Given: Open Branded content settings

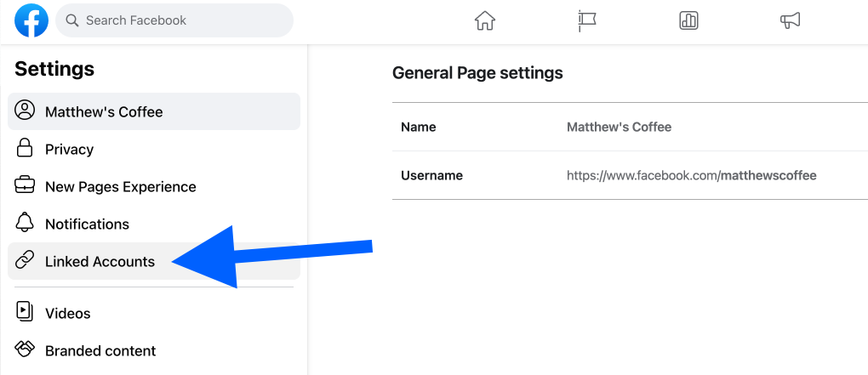Looking at the screenshot, I should (x=154, y=350).
